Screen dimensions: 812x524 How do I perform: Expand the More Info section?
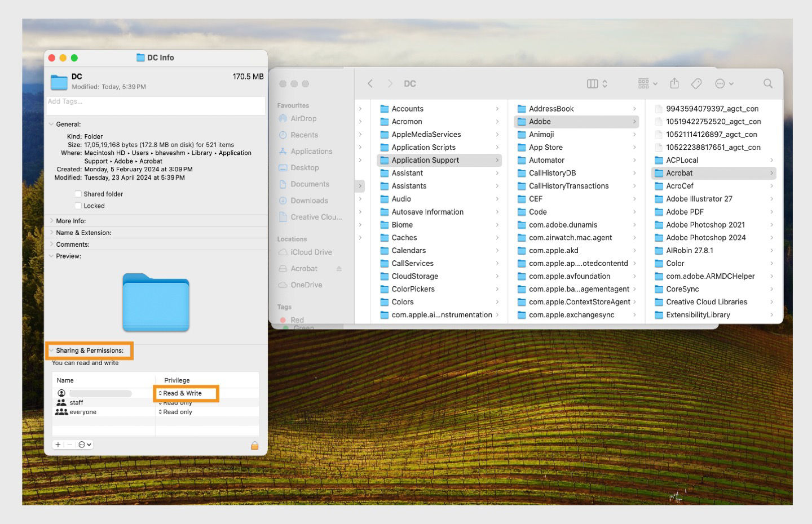(x=51, y=220)
